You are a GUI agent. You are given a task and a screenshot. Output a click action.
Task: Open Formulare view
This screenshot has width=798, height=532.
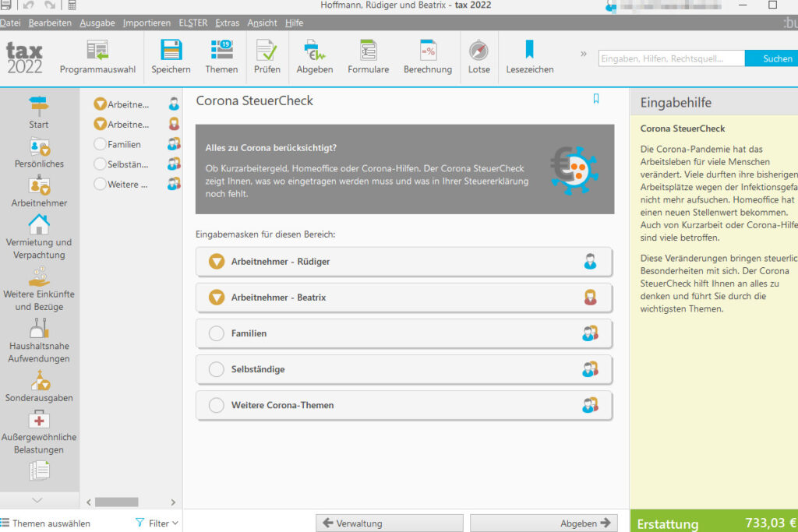368,57
